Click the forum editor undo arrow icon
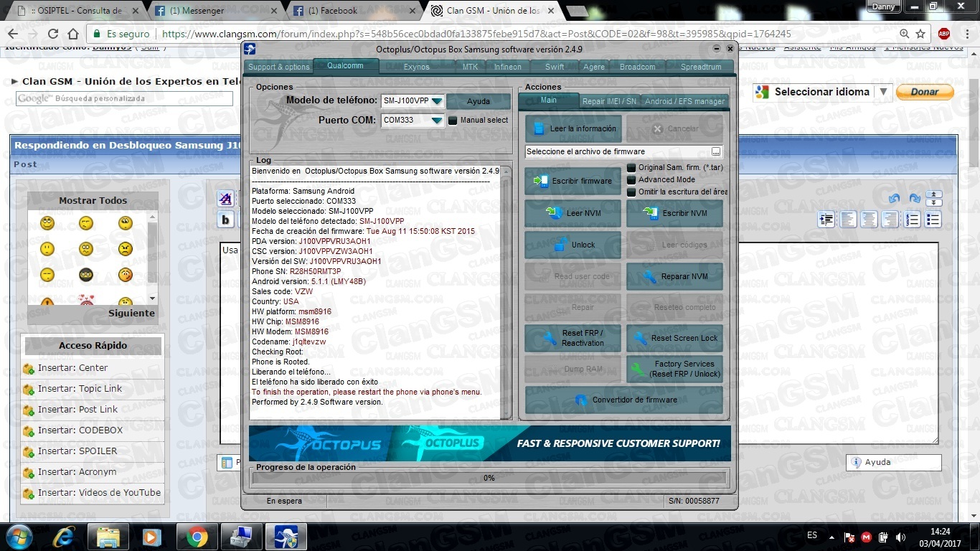This screenshot has width=980, height=551. click(x=894, y=199)
